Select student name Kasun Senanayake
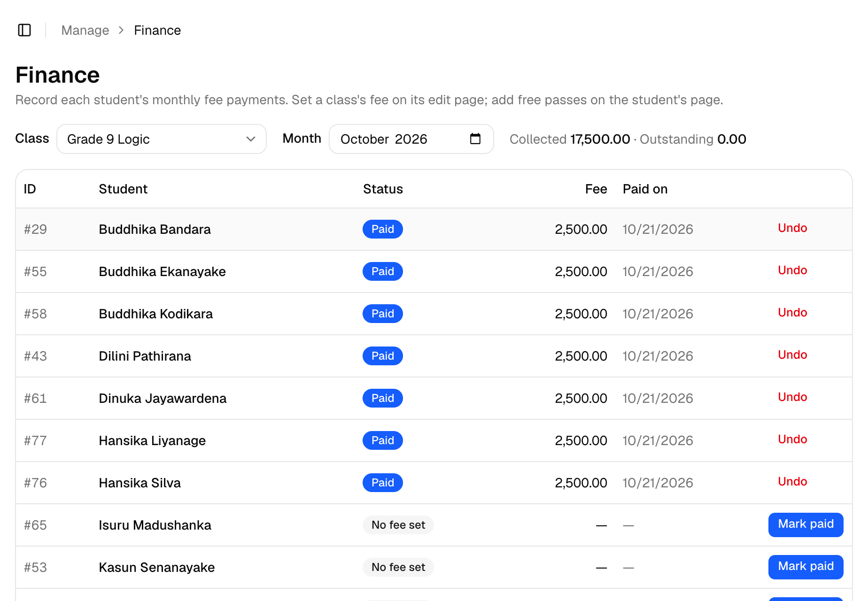Image resolution: width=868 pixels, height=601 pixels. [157, 567]
